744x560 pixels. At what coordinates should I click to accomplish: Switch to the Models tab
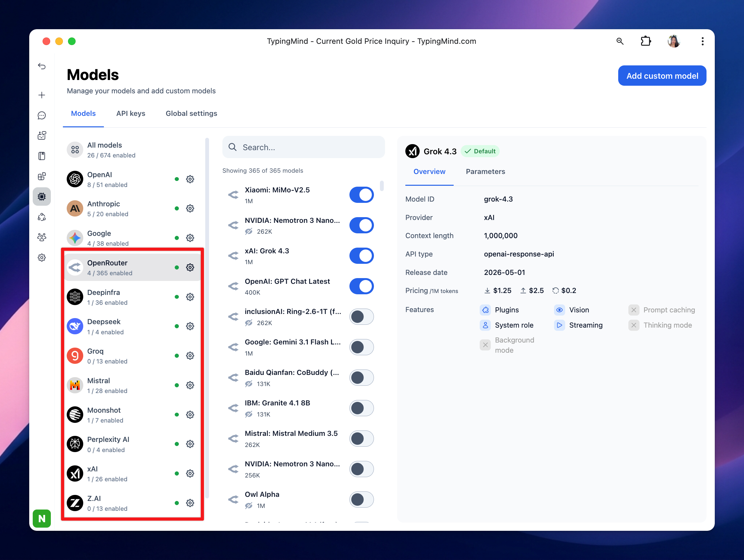pos(84,114)
